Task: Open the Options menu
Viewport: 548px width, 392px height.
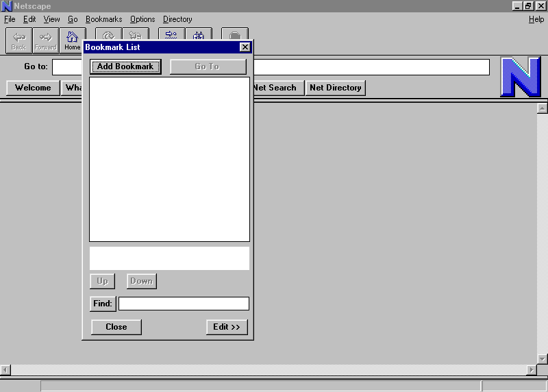Action: click(142, 19)
